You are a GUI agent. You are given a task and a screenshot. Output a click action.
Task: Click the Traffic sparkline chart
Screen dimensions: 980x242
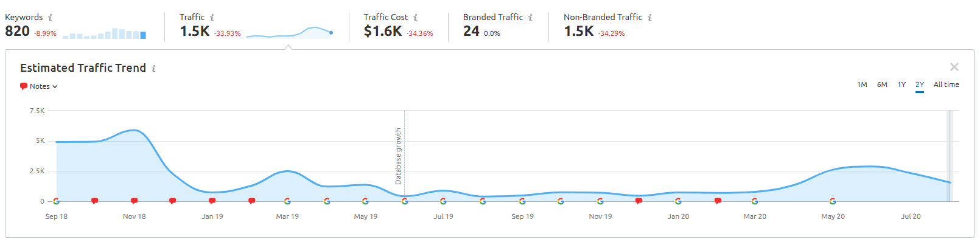290,32
